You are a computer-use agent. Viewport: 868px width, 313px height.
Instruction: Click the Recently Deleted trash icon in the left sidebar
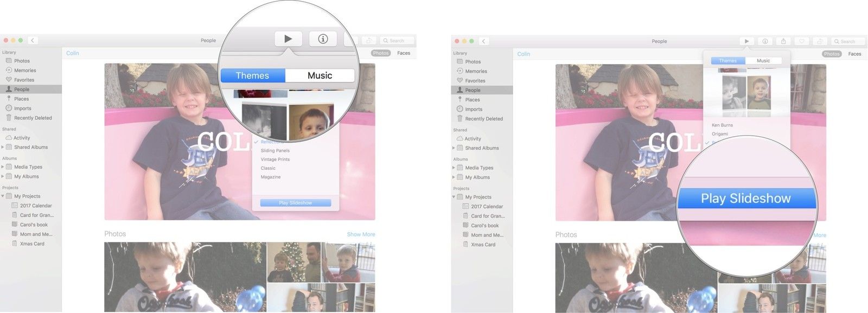(9, 118)
